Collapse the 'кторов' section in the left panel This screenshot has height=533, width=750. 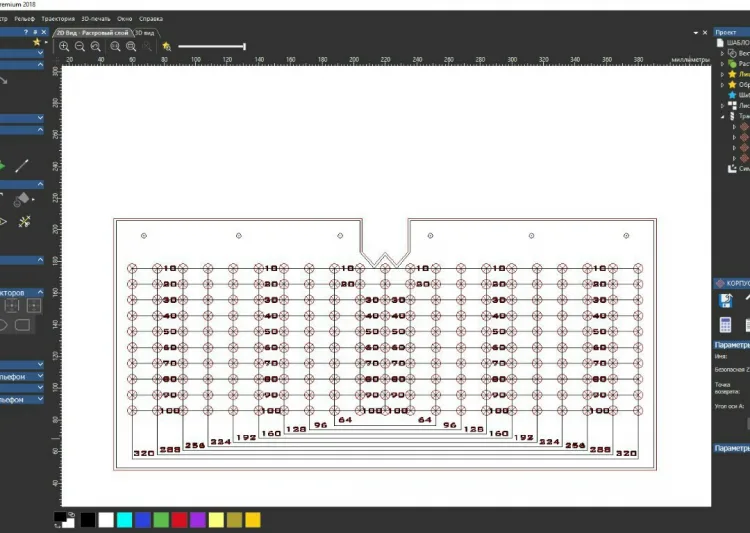pyautogui.click(x=40, y=292)
